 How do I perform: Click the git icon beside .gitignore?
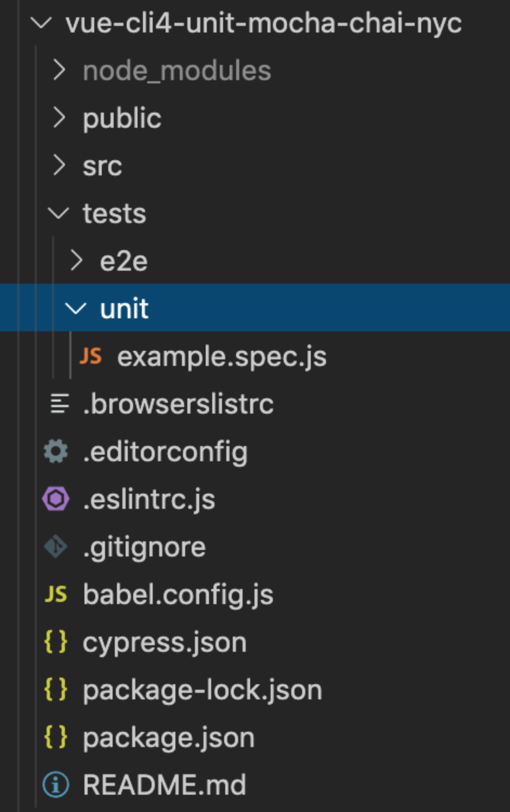[x=56, y=547]
